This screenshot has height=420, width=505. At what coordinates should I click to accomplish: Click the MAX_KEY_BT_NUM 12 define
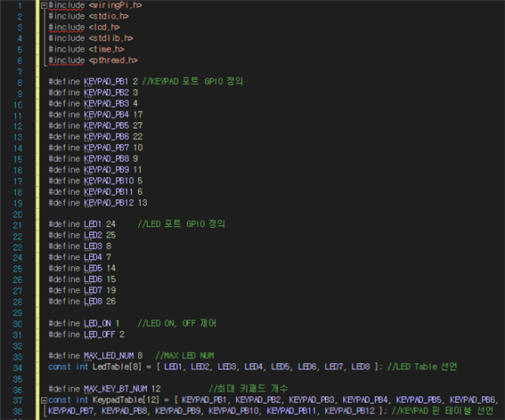tap(104, 389)
